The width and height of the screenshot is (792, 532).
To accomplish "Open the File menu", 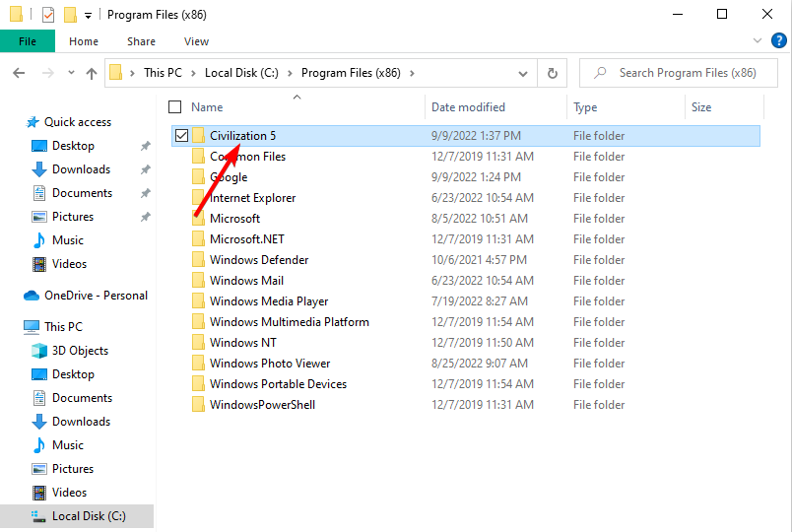I will tap(28, 41).
